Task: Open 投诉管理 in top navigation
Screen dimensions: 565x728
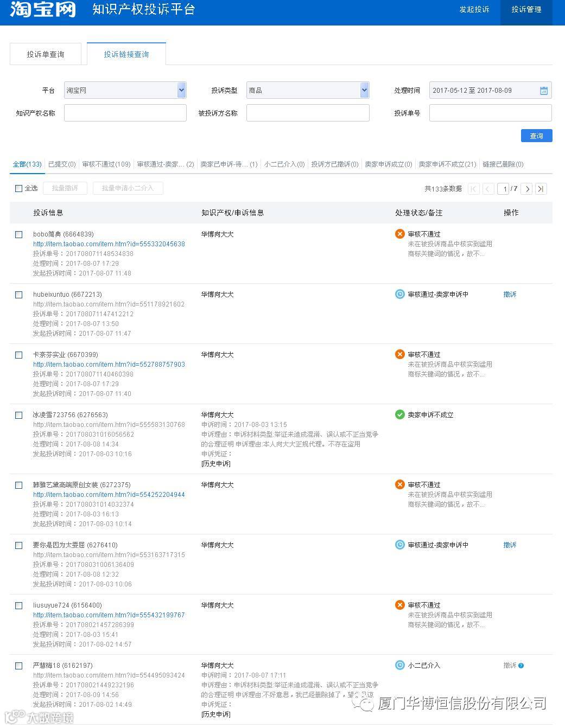Action: tap(526, 10)
